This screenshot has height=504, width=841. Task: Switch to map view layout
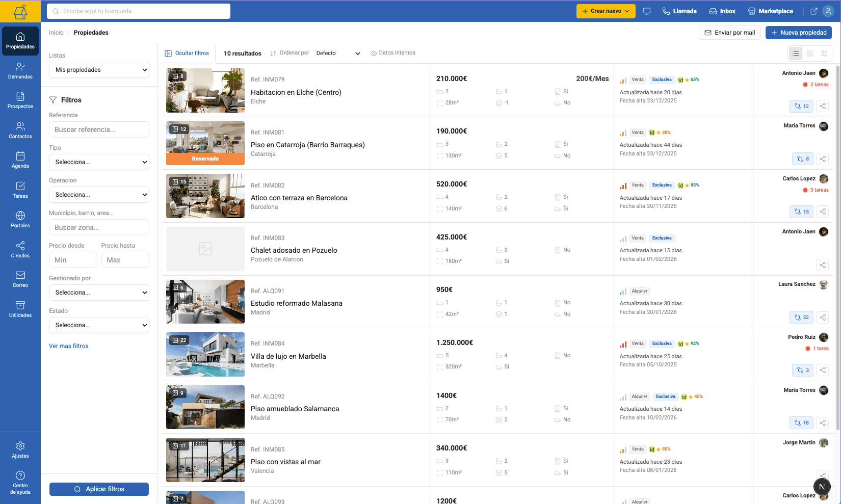(824, 54)
